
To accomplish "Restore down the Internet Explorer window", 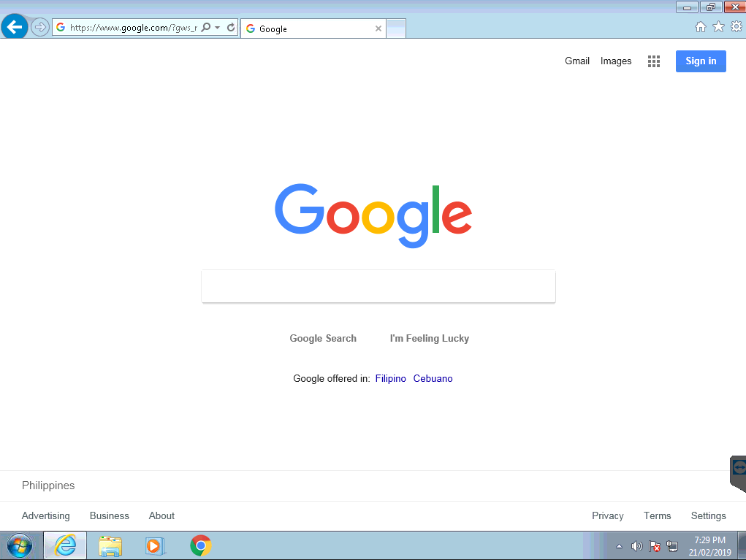I will pos(711,7).
